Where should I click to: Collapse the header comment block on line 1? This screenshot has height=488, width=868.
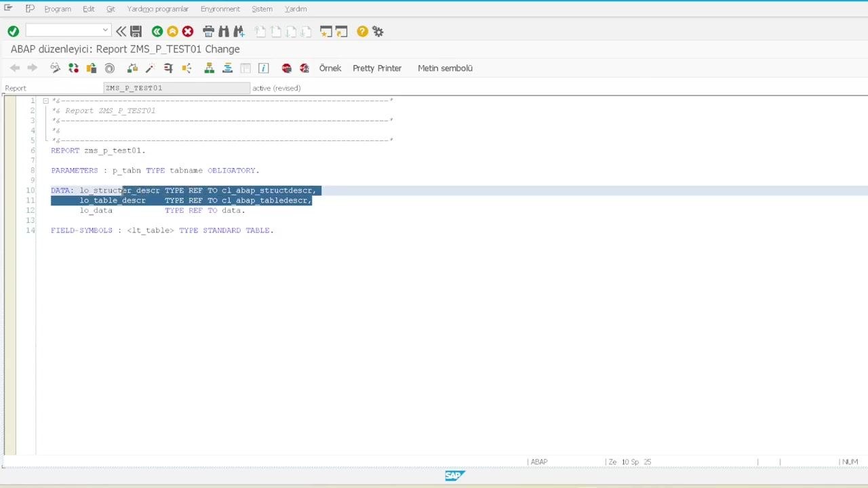point(45,101)
